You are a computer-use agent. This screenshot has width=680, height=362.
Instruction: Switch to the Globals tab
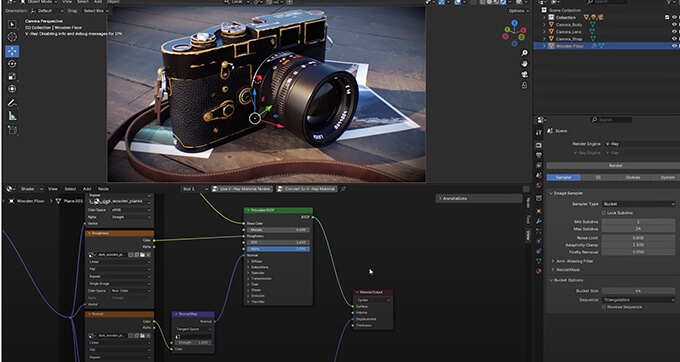pos(633,177)
